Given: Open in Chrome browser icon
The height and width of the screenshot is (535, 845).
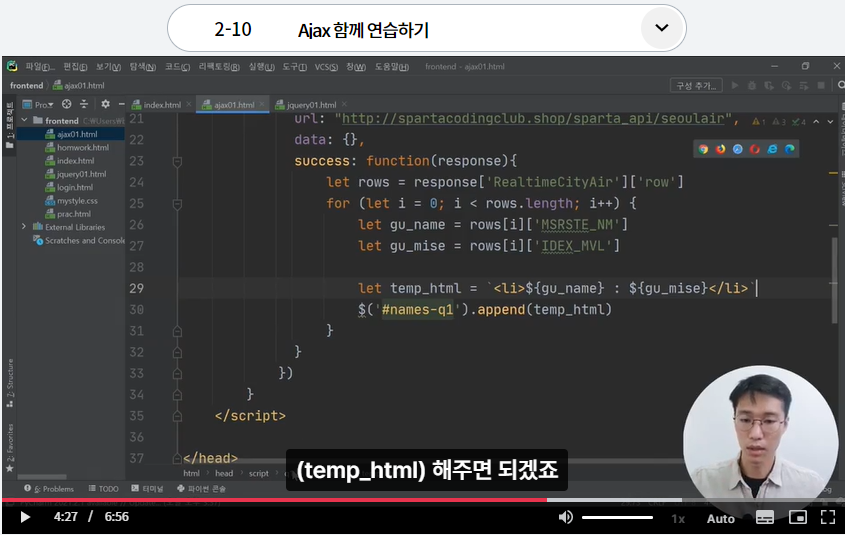Looking at the screenshot, I should (x=703, y=149).
